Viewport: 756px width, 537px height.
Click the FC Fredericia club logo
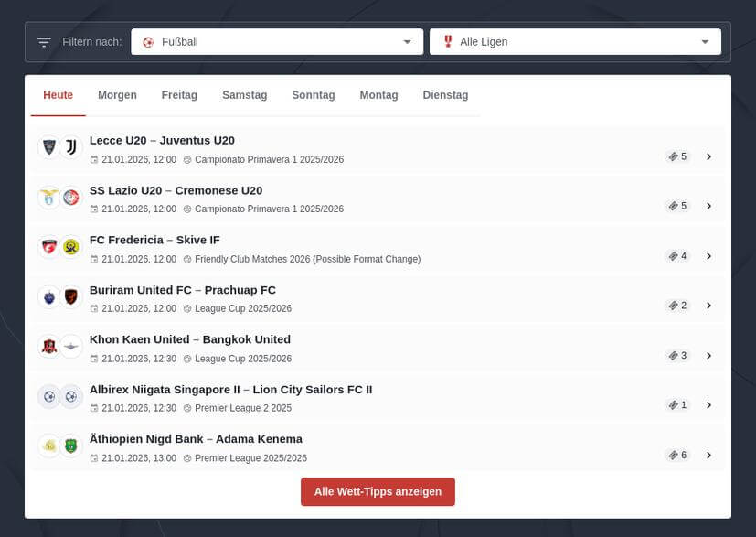[48, 247]
